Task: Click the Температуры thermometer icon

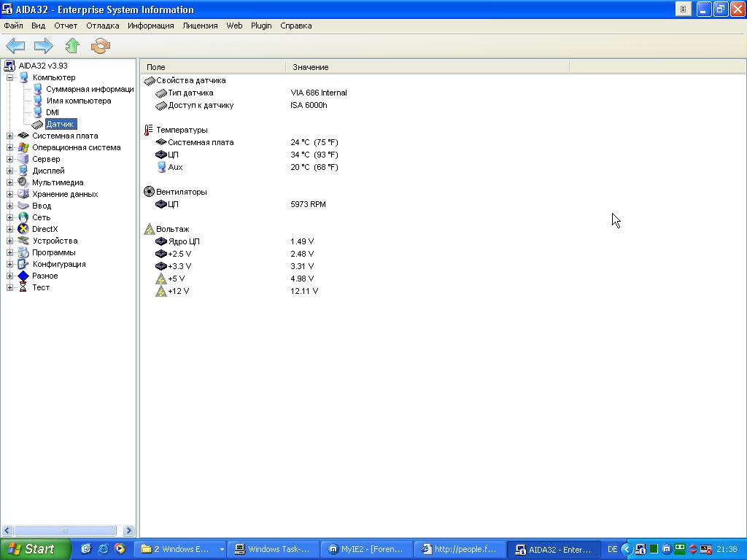Action: (x=149, y=130)
